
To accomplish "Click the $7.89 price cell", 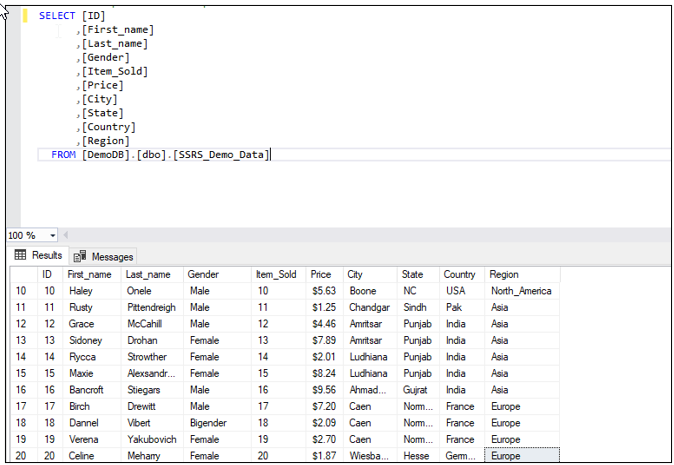I will tap(325, 341).
